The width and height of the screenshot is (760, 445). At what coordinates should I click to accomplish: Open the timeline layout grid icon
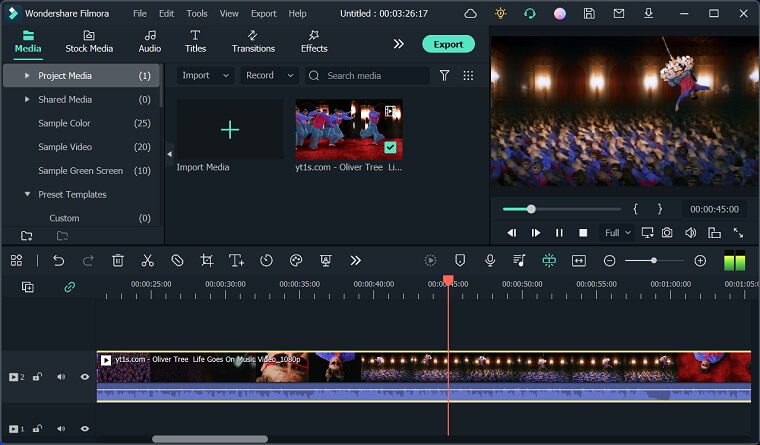[16, 261]
